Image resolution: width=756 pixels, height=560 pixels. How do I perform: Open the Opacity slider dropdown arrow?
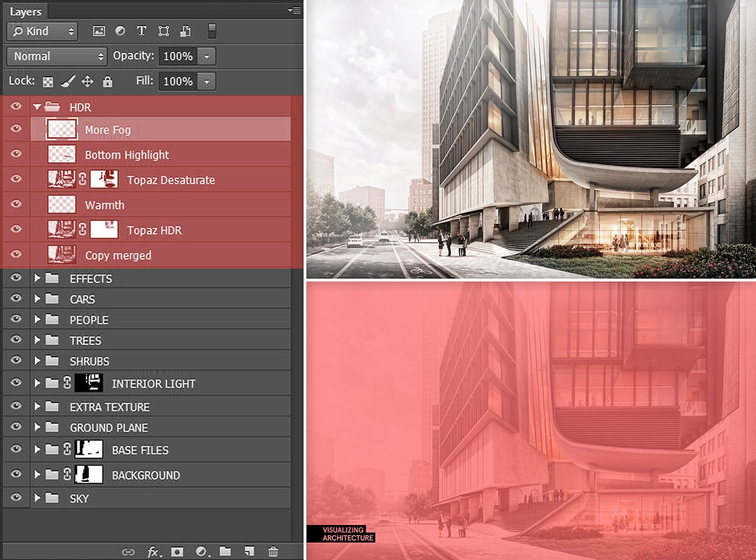pyautogui.click(x=206, y=57)
